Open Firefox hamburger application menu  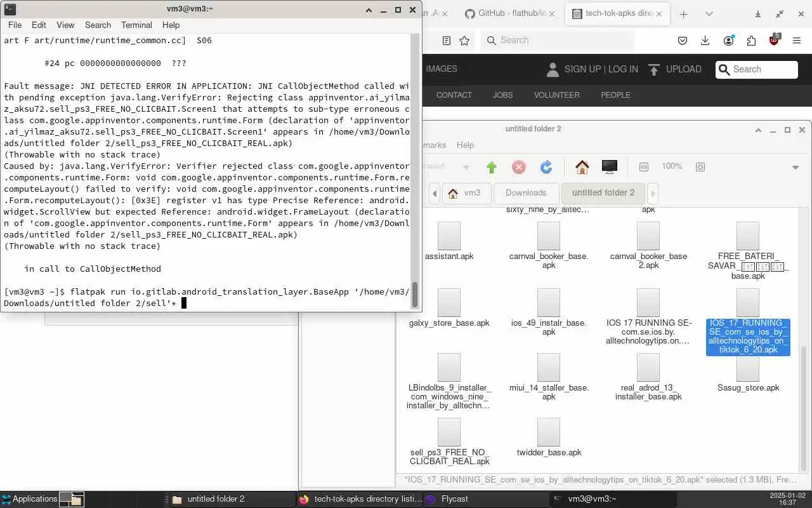click(x=797, y=40)
